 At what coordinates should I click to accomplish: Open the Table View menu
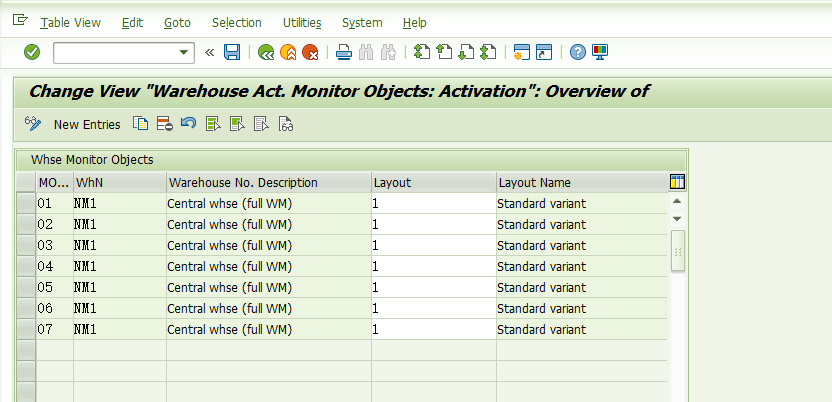click(71, 23)
